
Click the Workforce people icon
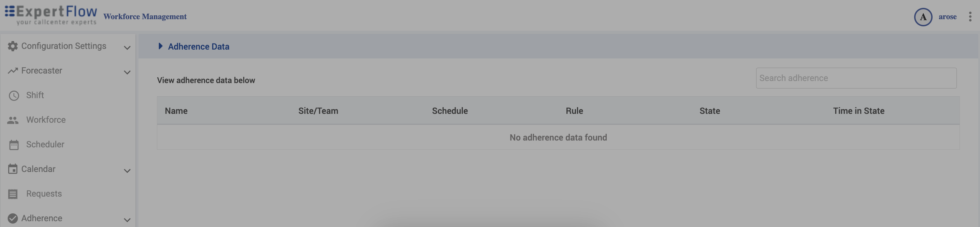(x=13, y=120)
